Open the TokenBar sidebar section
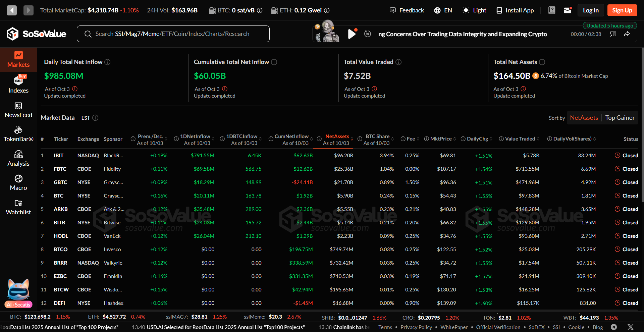The image size is (644, 332). [18, 134]
